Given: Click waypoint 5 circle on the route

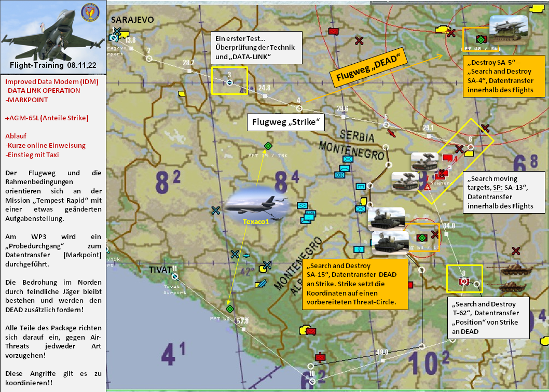Looking at the screenshot, I should pos(386,124).
